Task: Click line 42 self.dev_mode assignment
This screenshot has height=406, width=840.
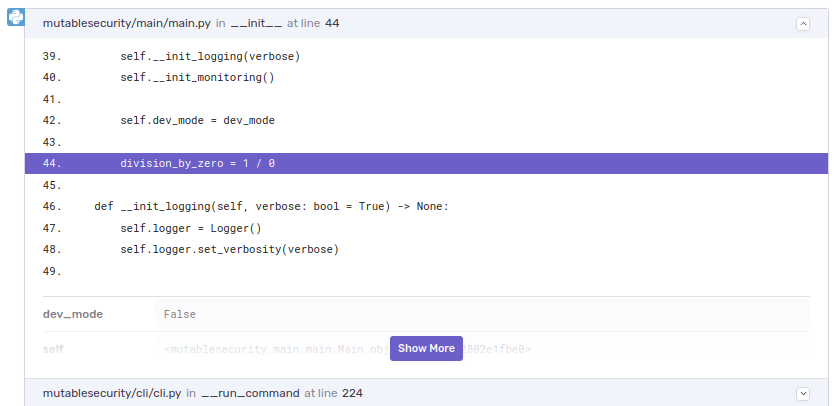Action: [197, 120]
